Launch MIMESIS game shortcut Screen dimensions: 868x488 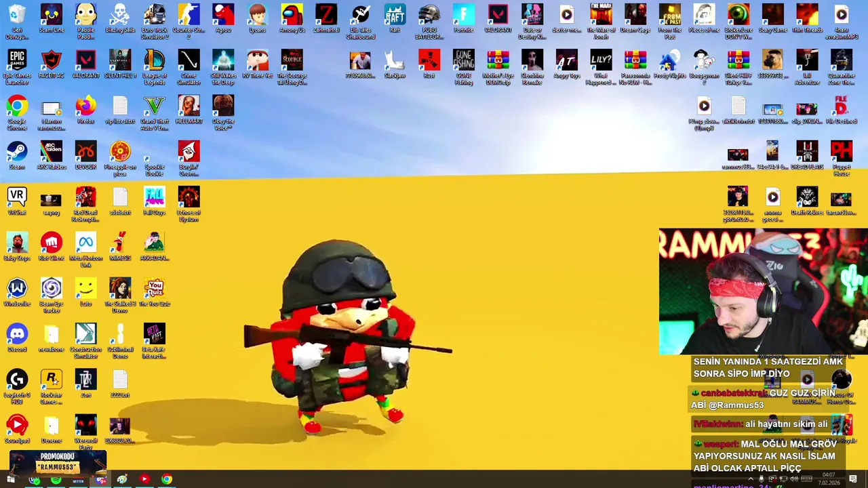click(120, 246)
